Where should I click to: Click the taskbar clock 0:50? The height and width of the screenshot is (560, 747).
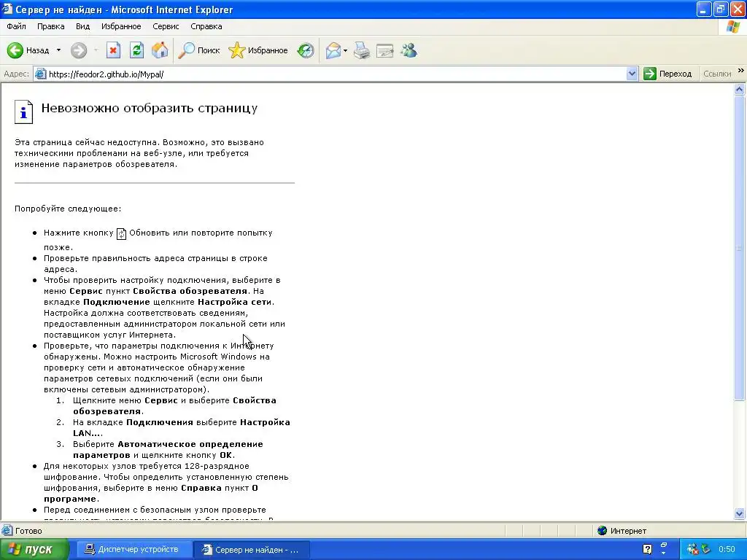coord(727,550)
